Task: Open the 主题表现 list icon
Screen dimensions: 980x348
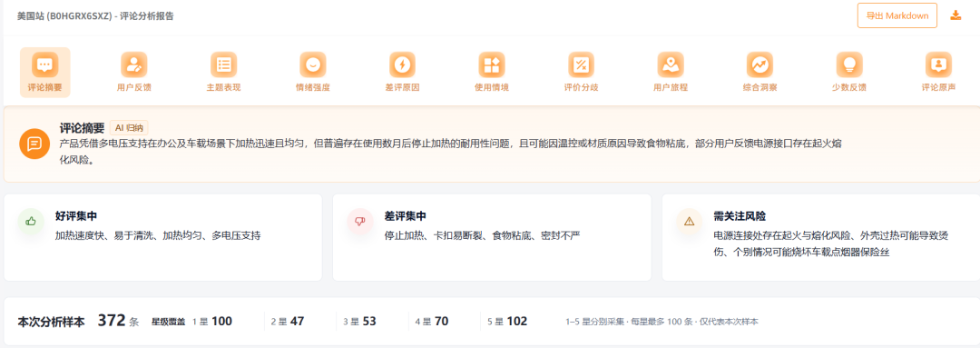Action: point(224,65)
